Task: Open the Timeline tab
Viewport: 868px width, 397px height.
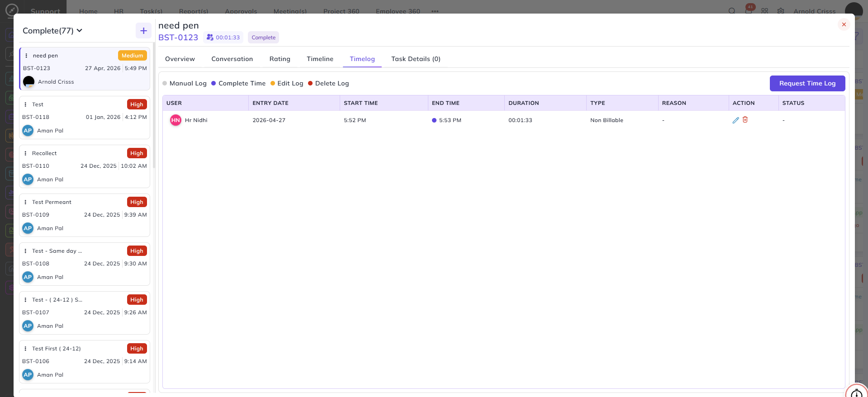Action: coord(320,59)
